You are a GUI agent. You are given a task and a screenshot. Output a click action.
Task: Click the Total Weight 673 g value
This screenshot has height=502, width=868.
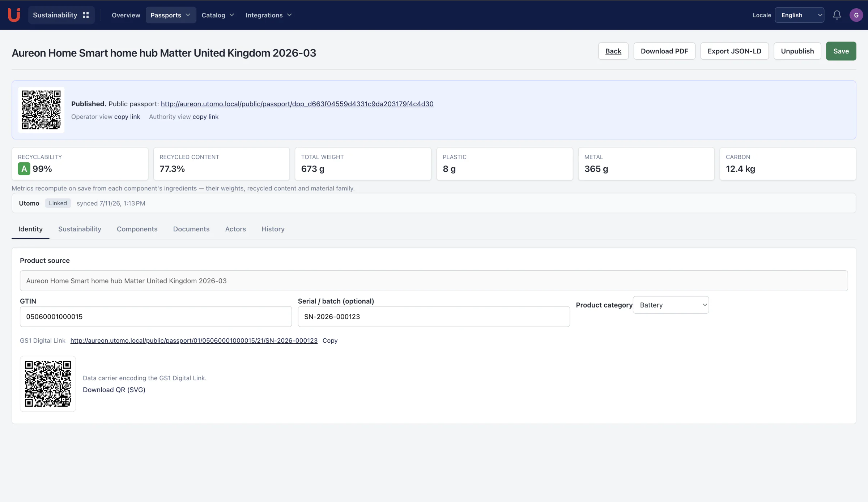[313, 169]
